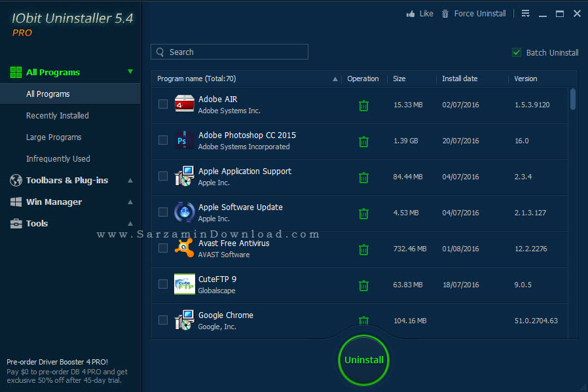Image resolution: width=588 pixels, height=392 pixels.
Task: Expand the Tools section arrow
Action: pos(130,223)
